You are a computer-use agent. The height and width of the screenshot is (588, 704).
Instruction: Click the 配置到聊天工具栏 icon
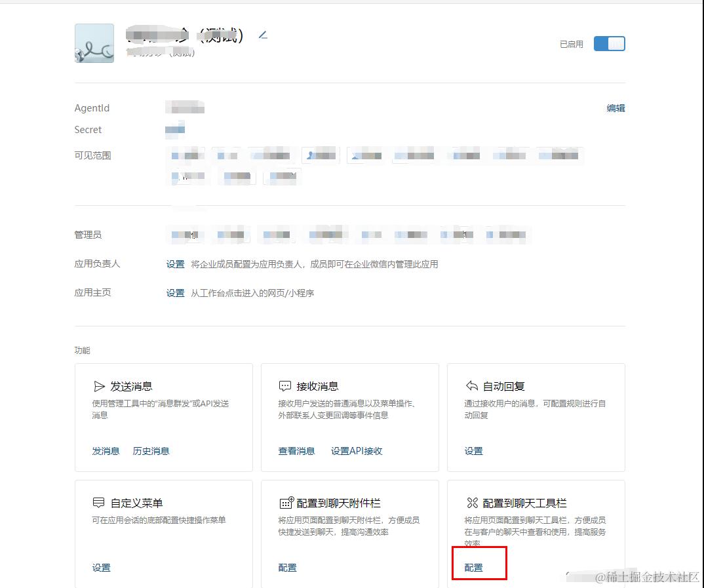click(473, 503)
